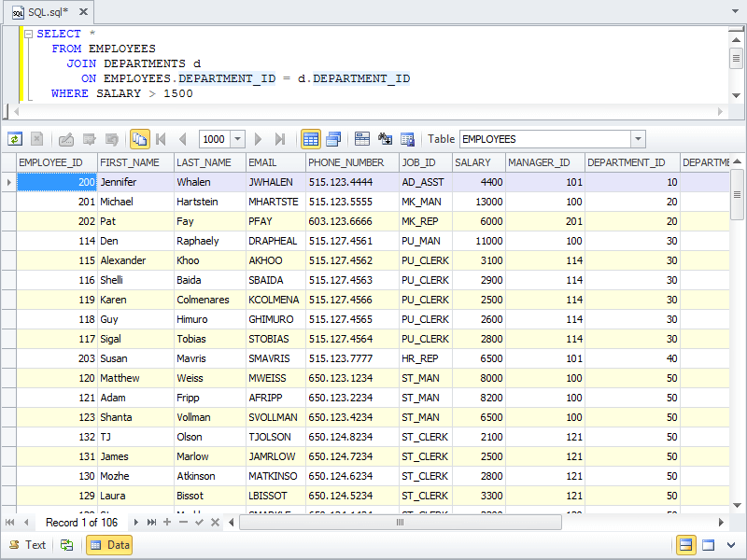This screenshot has width=747, height=560.
Task: Click the read-only table lock icon
Action: tap(408, 139)
